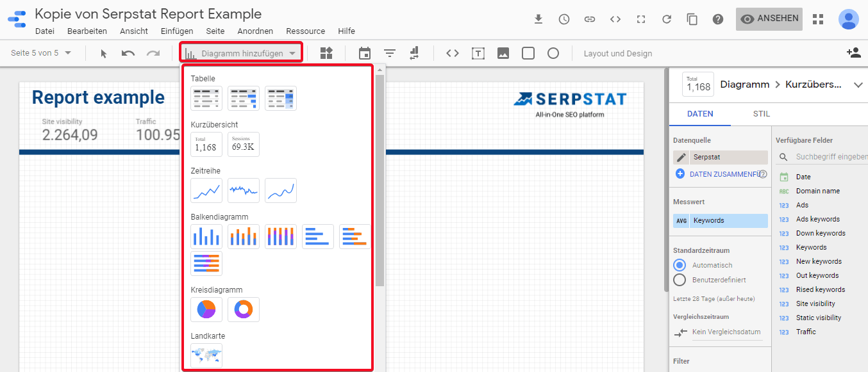The height and width of the screenshot is (372, 868).
Task: Click the download report icon
Action: (x=538, y=19)
